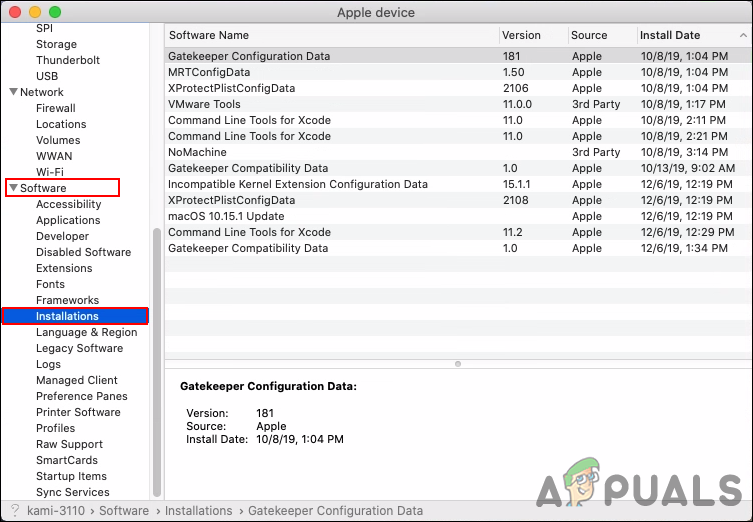Click the path bar computer icon
The width and height of the screenshot is (753, 522).
click(x=15, y=510)
